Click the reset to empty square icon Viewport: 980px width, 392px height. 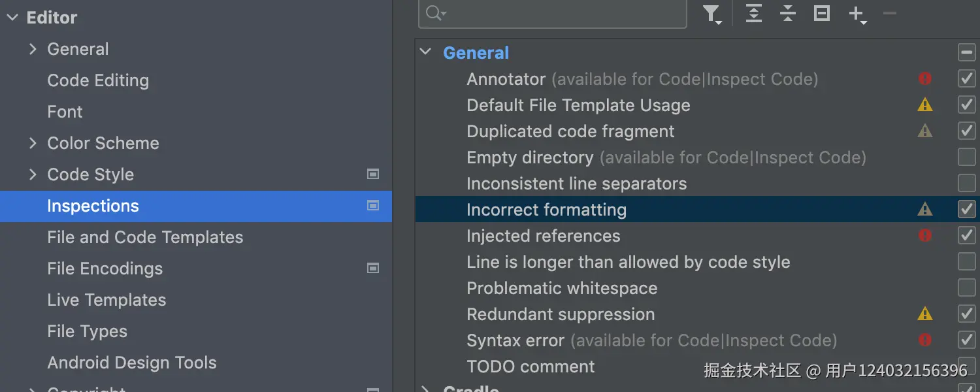coord(822,13)
